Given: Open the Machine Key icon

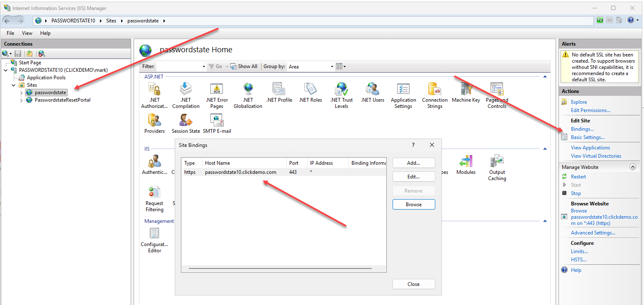Looking at the screenshot, I should pos(466,89).
